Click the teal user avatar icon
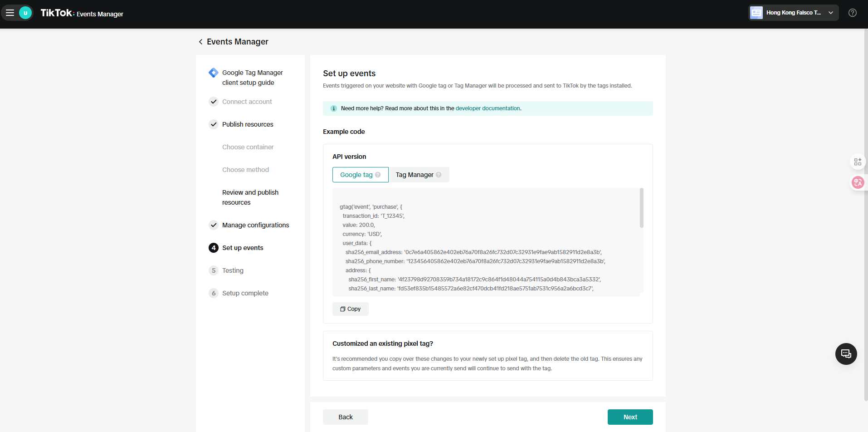 pyautogui.click(x=25, y=13)
